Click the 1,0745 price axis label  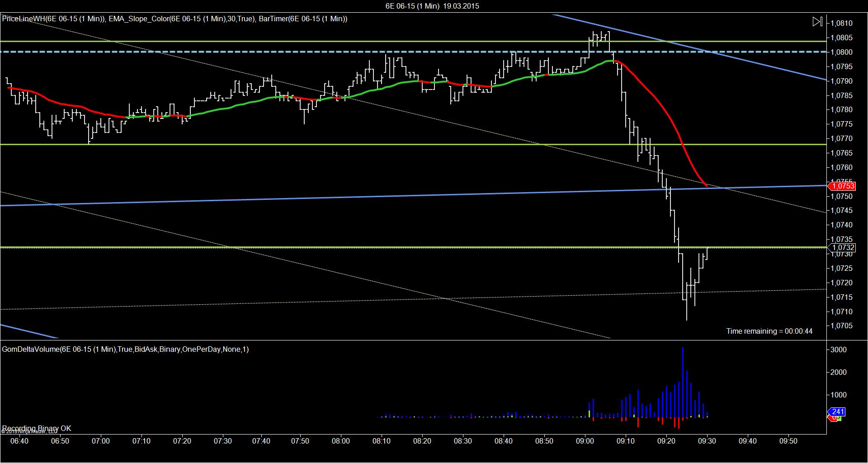coord(841,211)
